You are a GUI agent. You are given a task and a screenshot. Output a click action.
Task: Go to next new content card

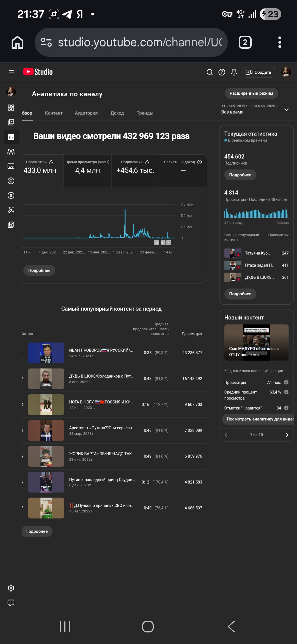click(287, 435)
